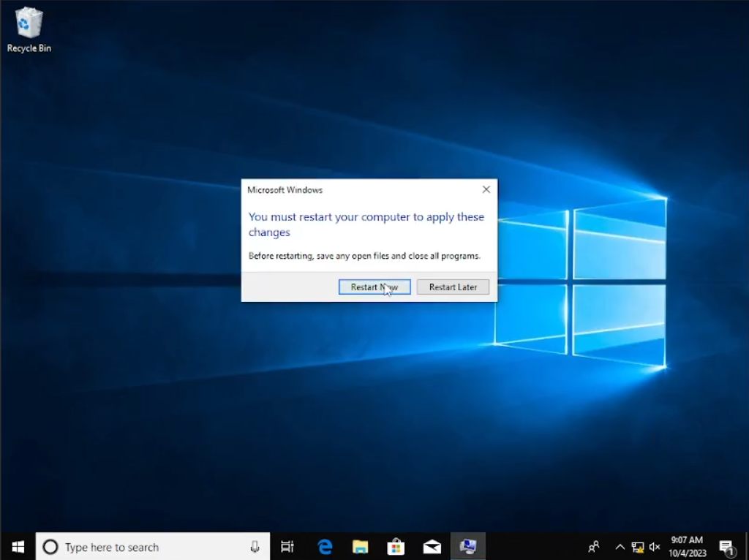Click the Cortana circle icon in search
The image size is (749, 560).
(x=50, y=547)
